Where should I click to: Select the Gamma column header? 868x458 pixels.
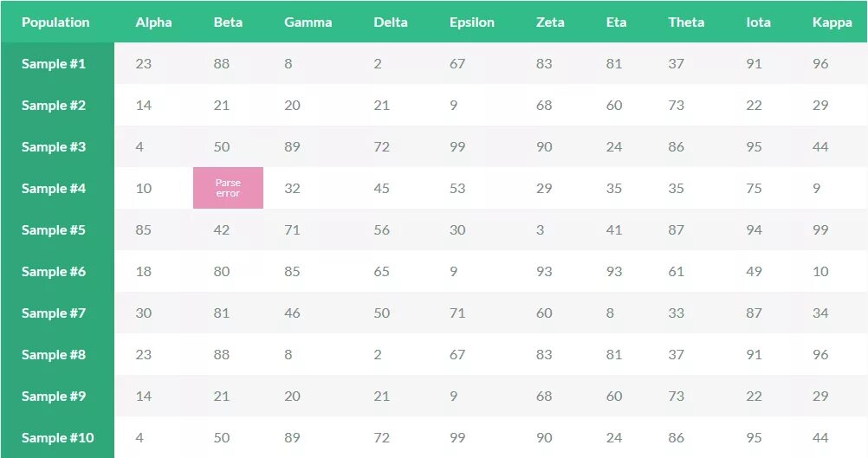pyautogui.click(x=308, y=23)
